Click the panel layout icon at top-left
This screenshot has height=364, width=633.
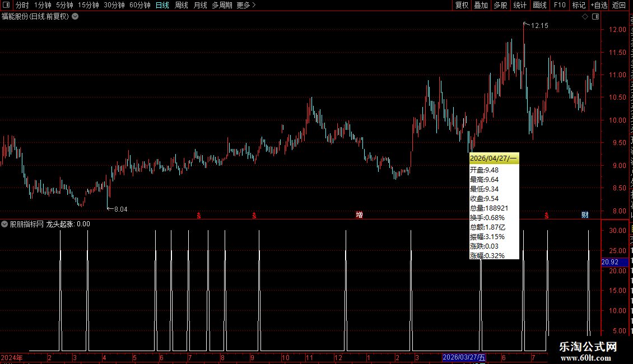point(6,5)
